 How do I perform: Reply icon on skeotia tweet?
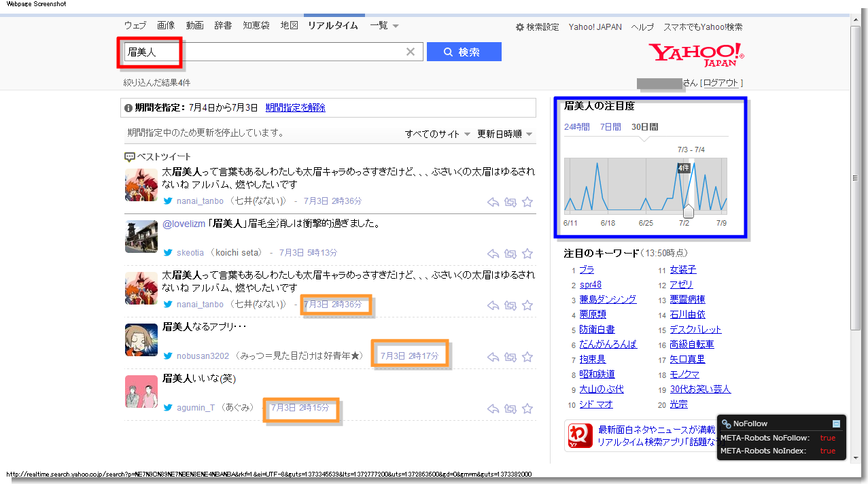(493, 254)
